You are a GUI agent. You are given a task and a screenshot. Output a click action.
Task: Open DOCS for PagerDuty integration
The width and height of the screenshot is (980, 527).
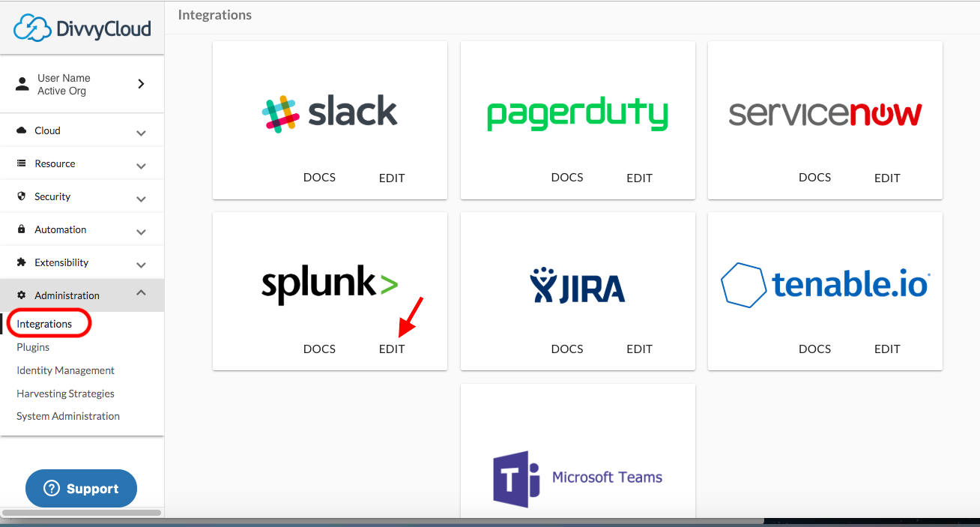click(567, 178)
